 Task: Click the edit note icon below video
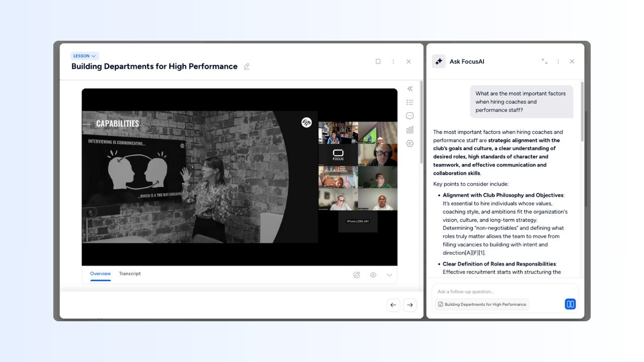[x=357, y=275]
